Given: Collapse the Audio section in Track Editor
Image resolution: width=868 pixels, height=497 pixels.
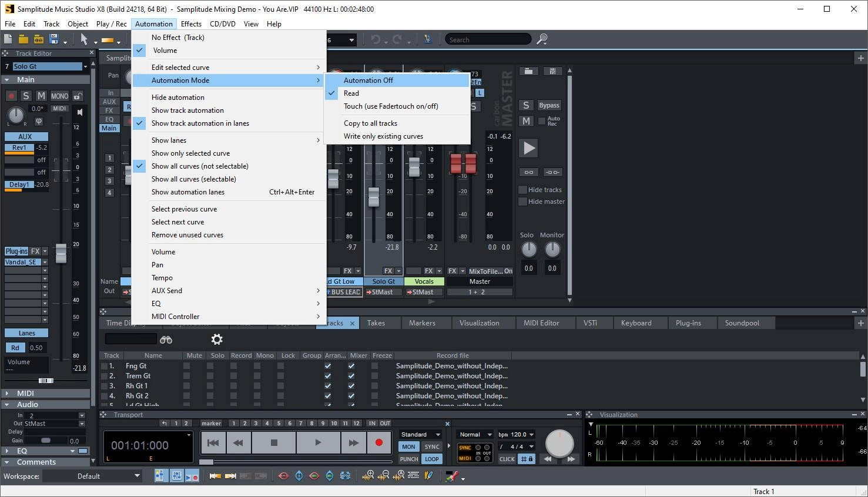Looking at the screenshot, I should (x=7, y=404).
